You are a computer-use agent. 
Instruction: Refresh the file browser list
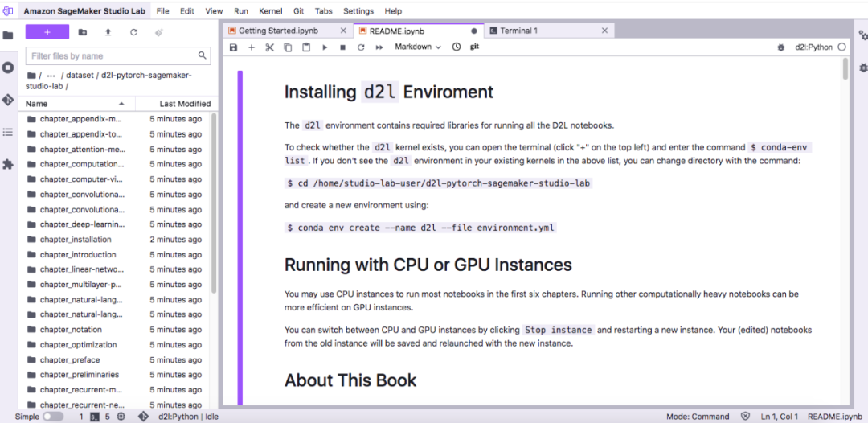pyautogui.click(x=133, y=32)
